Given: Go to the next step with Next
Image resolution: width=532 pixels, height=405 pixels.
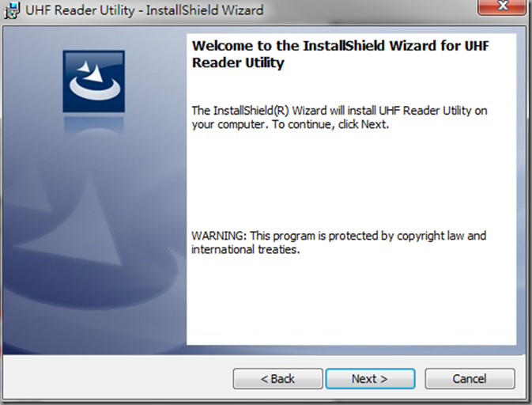Looking at the screenshot, I should point(370,379).
